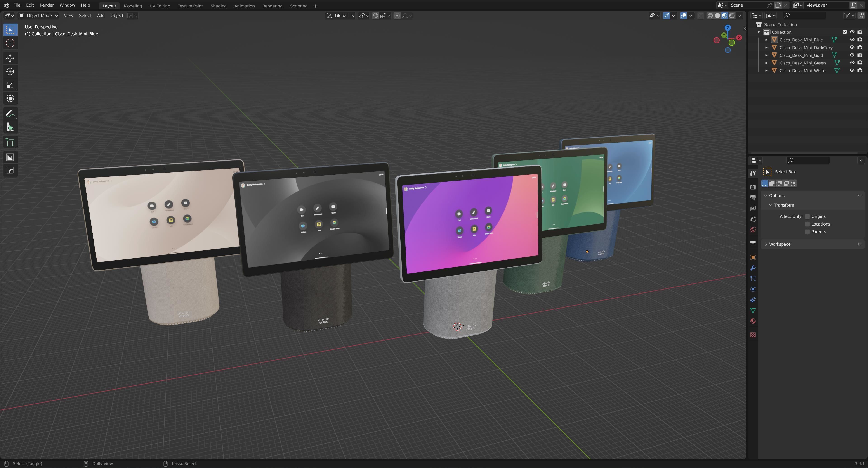Viewport: 868px width, 468px height.
Task: Open the viewport Add menu
Action: 101,16
